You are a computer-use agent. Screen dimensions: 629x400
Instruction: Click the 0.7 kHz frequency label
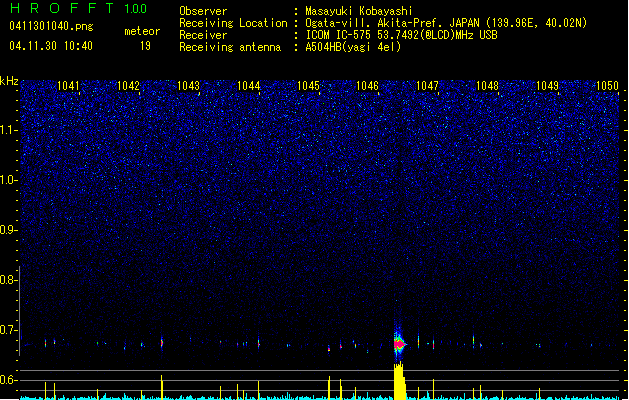[x=9, y=330]
